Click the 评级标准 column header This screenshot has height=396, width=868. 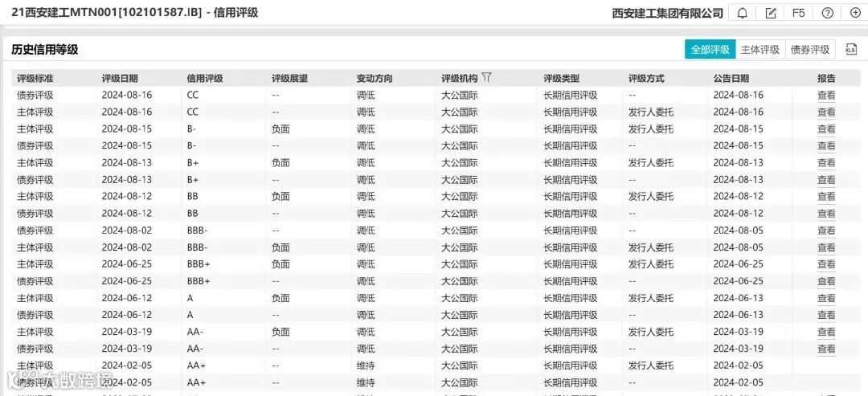coord(35,79)
